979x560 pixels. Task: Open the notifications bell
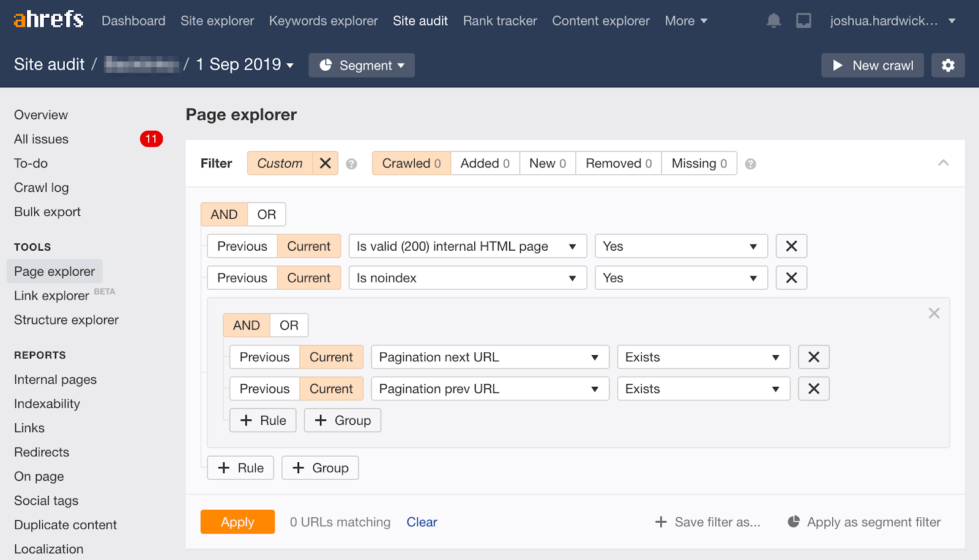773,20
